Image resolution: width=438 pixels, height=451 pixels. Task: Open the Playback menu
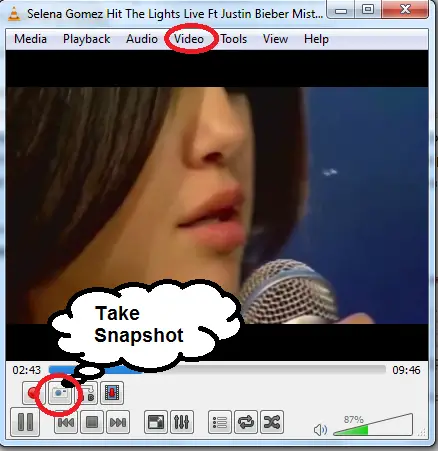pos(87,39)
